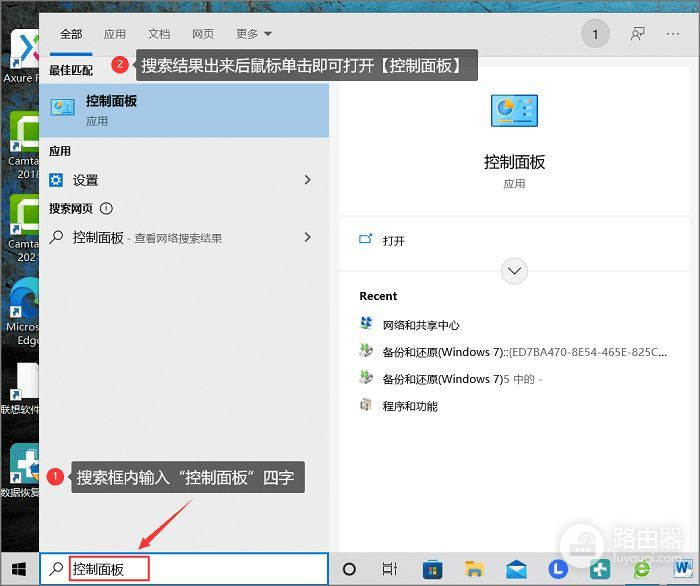Expand the web search result arrow
This screenshot has height=586, width=700.
pos(307,238)
